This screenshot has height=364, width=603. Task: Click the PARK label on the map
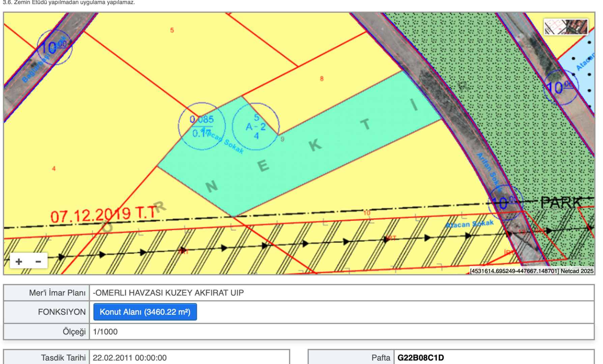(x=561, y=203)
